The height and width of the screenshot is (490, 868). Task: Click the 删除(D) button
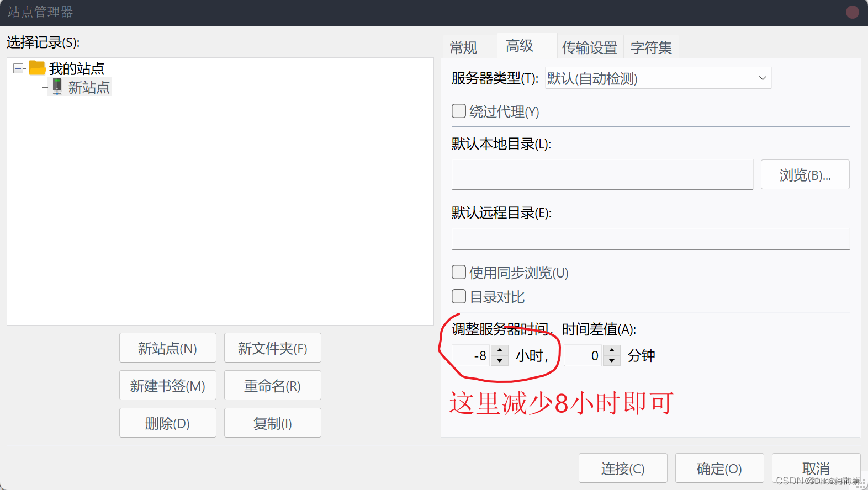168,423
